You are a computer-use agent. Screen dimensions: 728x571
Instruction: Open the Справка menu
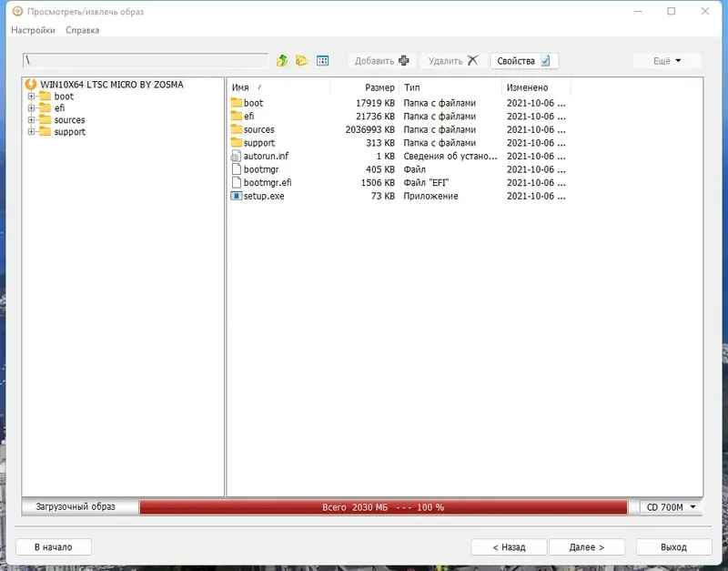[83, 30]
